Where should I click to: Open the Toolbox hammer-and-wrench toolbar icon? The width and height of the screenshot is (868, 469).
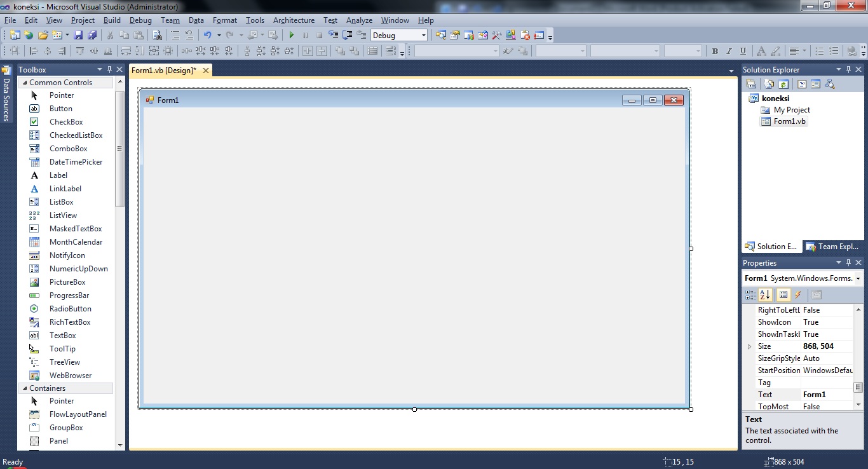pos(497,35)
